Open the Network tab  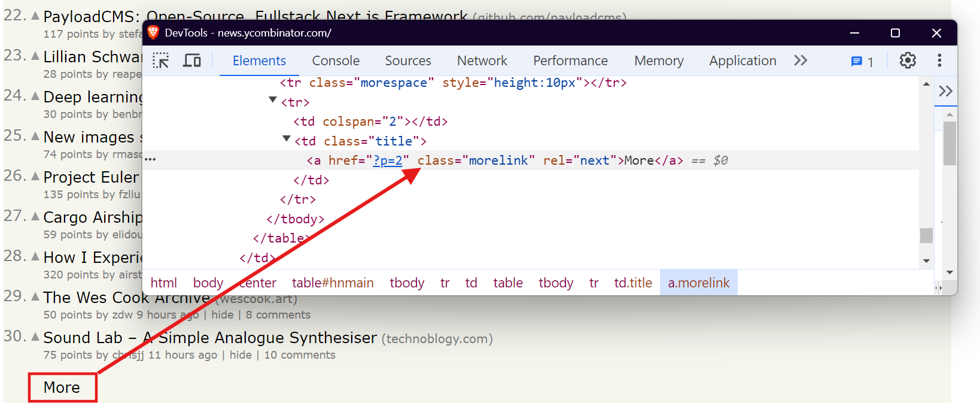point(482,61)
